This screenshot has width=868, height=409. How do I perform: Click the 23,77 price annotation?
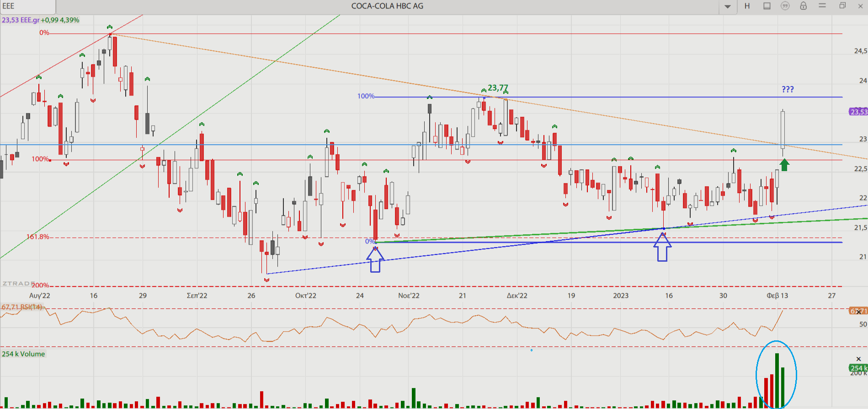[497, 88]
